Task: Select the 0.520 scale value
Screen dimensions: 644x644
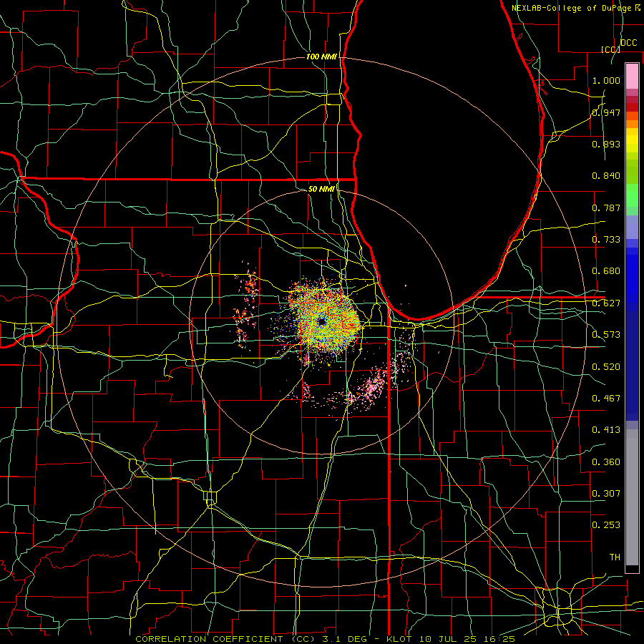Action: (606, 367)
